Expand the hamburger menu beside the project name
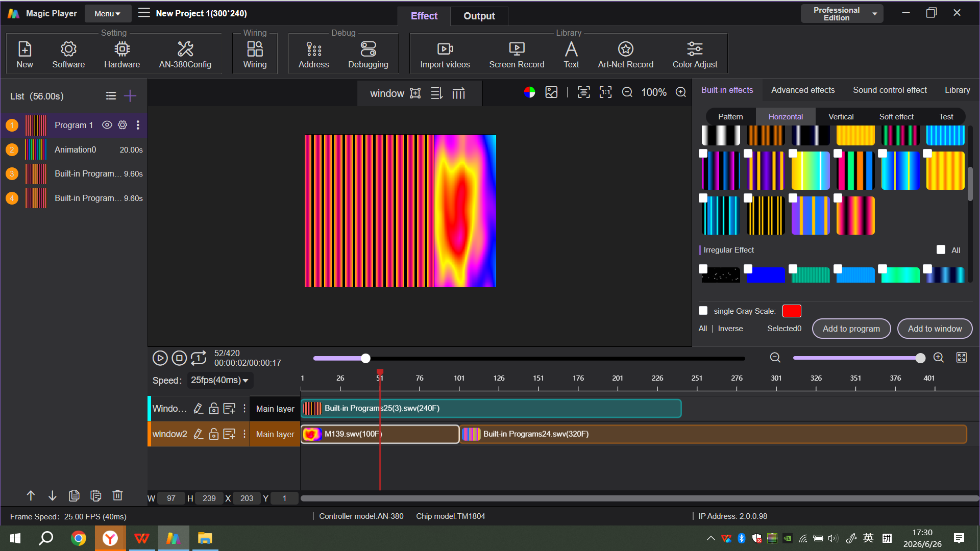 point(144,13)
